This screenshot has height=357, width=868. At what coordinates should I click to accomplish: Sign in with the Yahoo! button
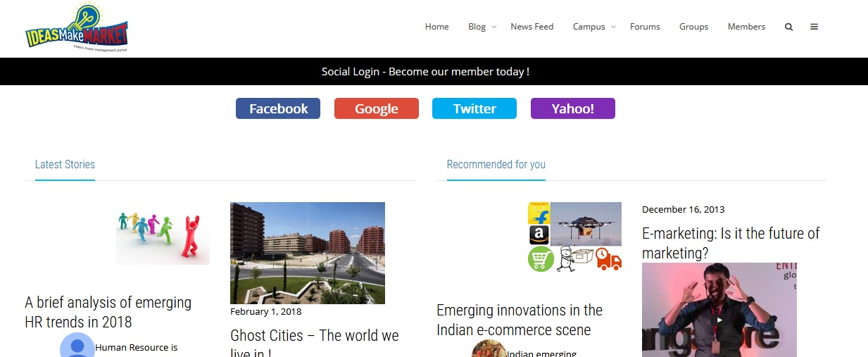(572, 108)
